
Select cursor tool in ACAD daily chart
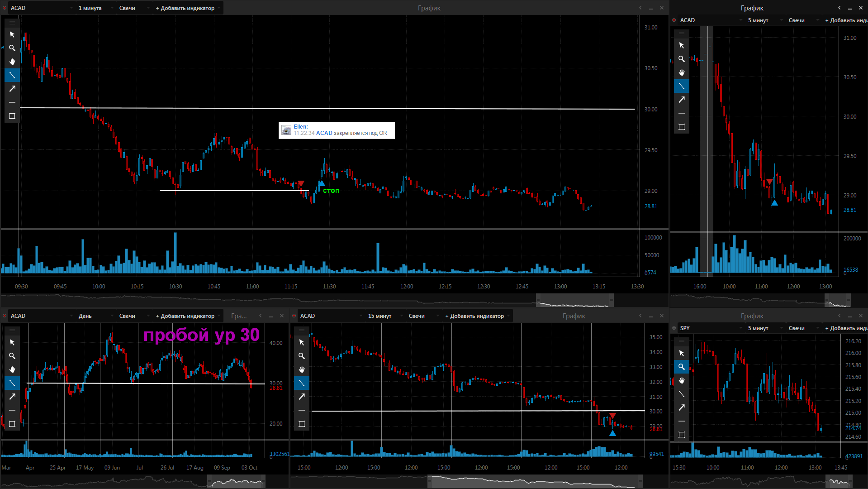12,342
